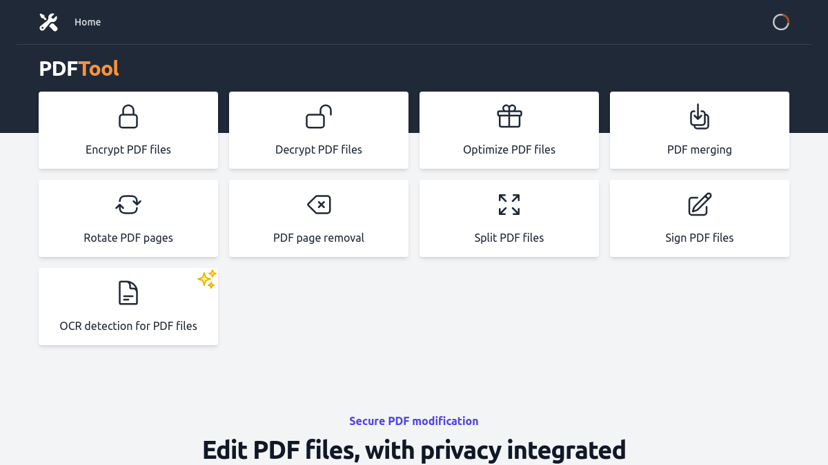The width and height of the screenshot is (828, 465).
Task: Open the Home navigation link
Action: coord(87,22)
